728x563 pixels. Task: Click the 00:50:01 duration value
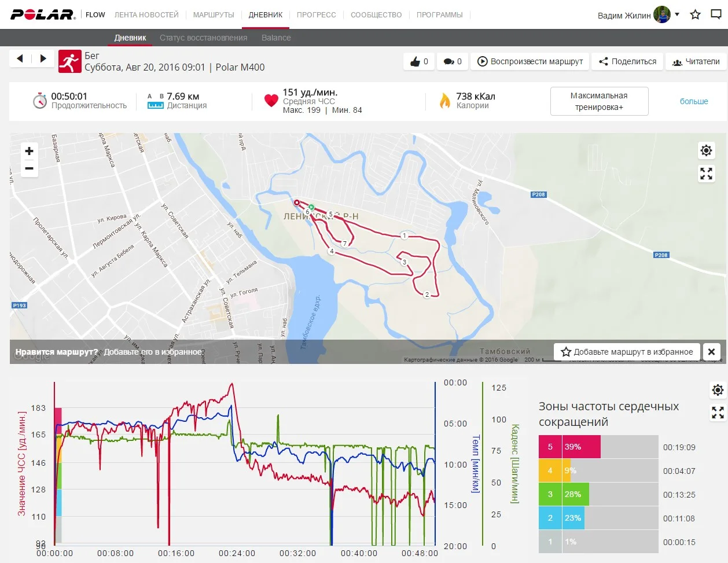[69, 97]
